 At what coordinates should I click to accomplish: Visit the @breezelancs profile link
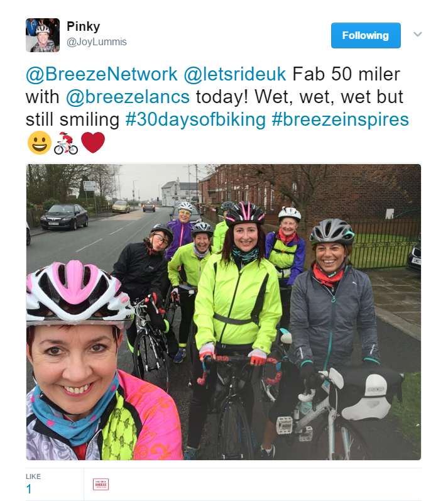pos(128,97)
